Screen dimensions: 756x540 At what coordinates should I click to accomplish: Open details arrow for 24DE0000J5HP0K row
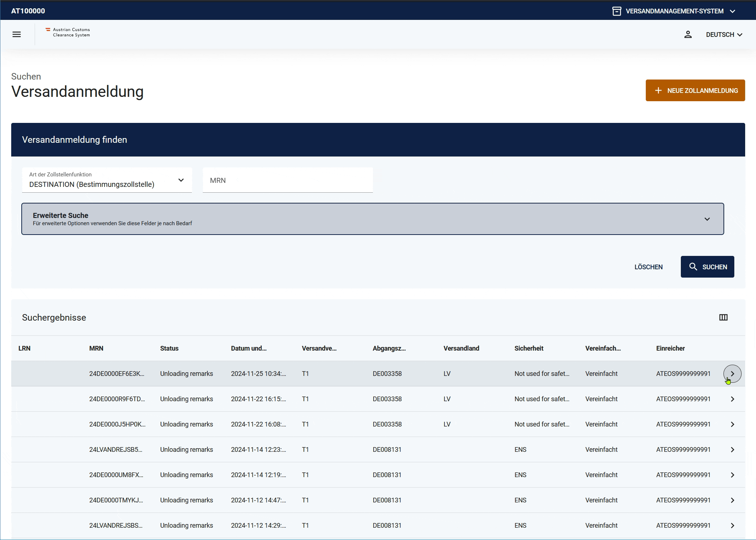coord(732,424)
